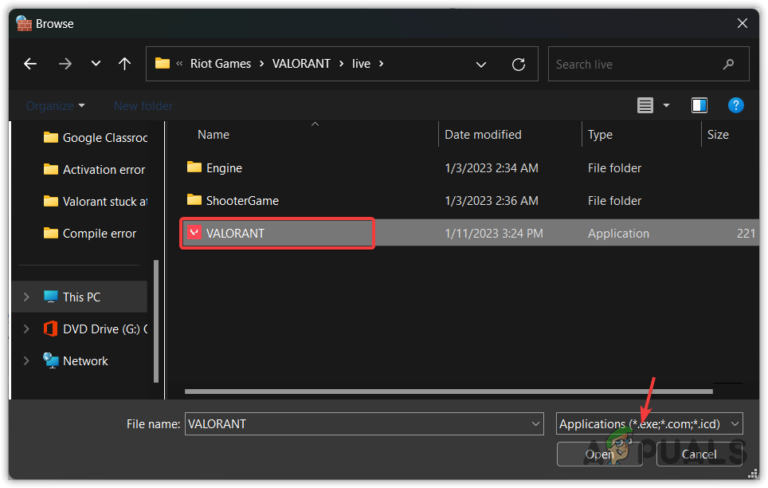This screenshot has width=768, height=488.
Task: Open the Applications file type filter dropdown
Action: [x=649, y=424]
